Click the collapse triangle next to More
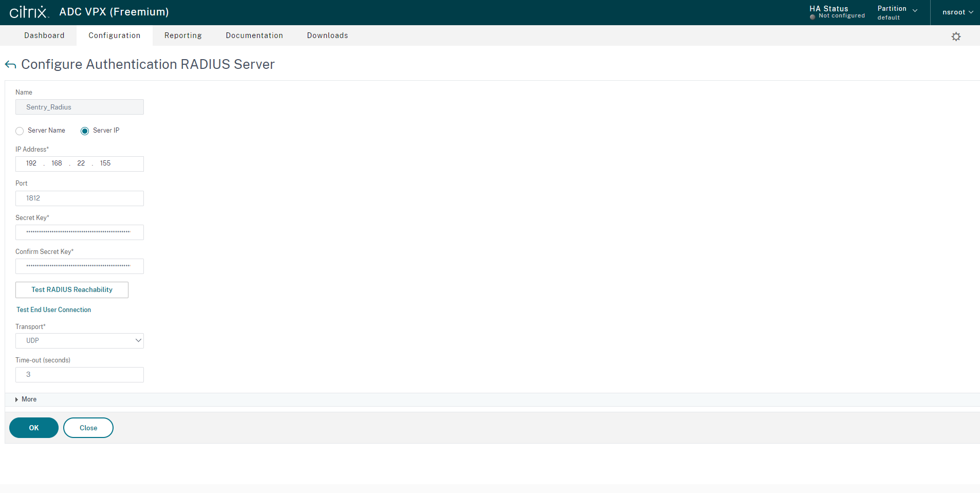This screenshot has height=493, width=980. click(16, 399)
